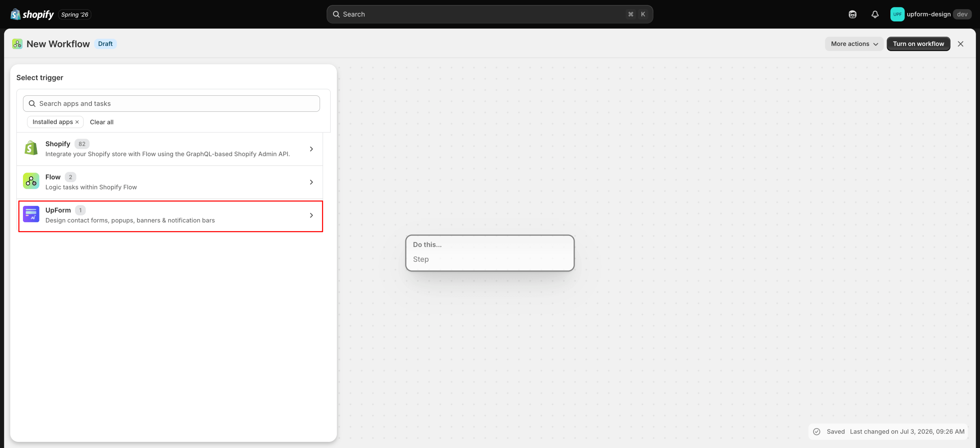Click the New Workflow title
This screenshot has height=448, width=980.
point(58,44)
